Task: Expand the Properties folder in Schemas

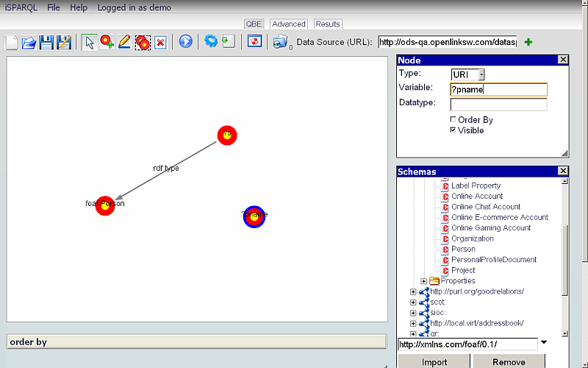Action: 423,281
